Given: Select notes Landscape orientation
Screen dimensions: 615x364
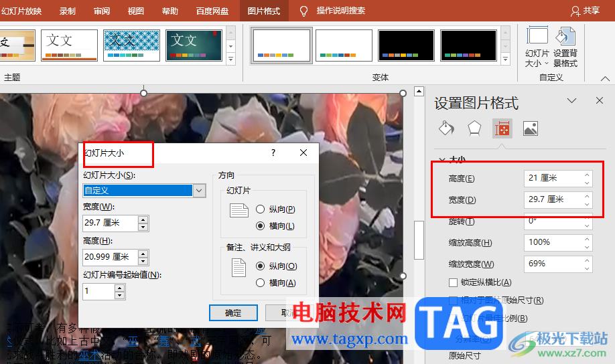Looking at the screenshot, I should (276, 282).
